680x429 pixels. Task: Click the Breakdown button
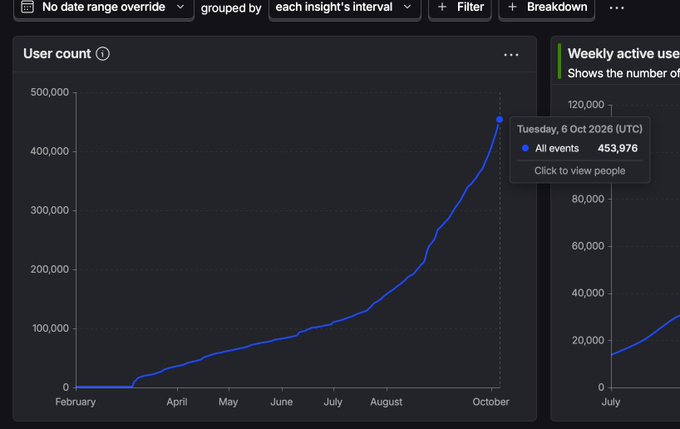[547, 7]
